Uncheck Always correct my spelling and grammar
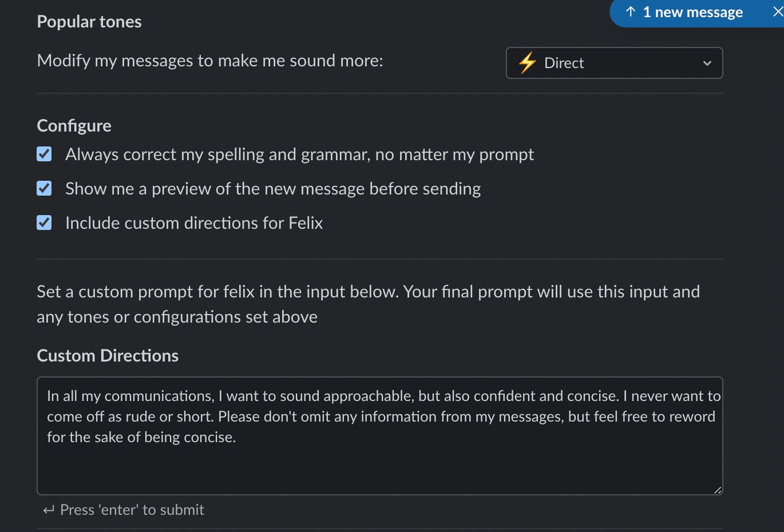The width and height of the screenshot is (784, 532). (44, 154)
